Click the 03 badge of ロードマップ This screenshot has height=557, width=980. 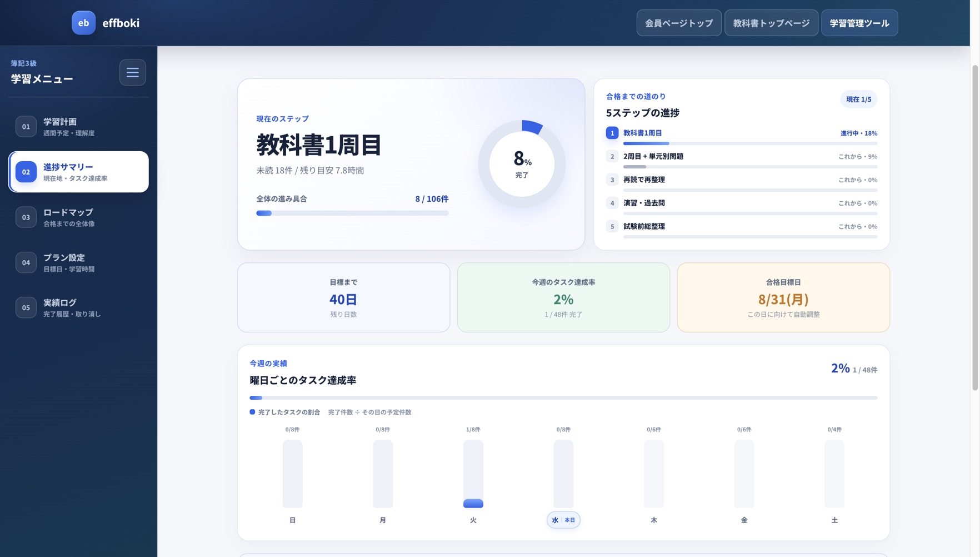[26, 217]
